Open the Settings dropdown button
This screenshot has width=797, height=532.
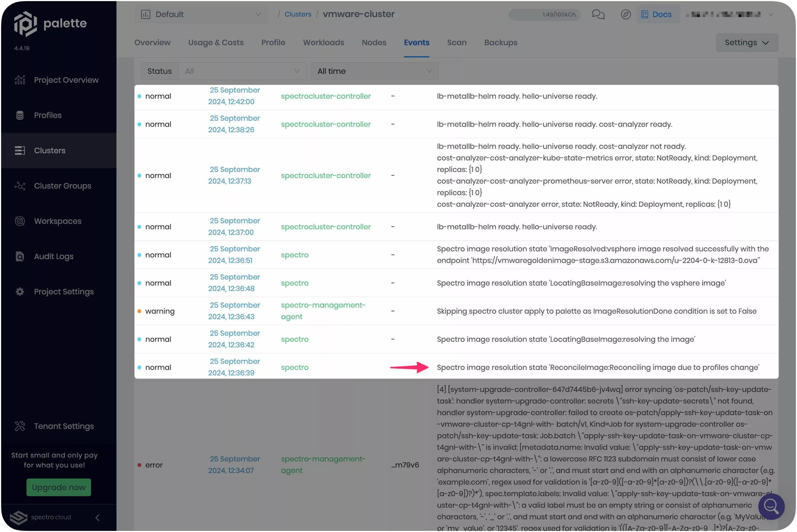point(747,42)
